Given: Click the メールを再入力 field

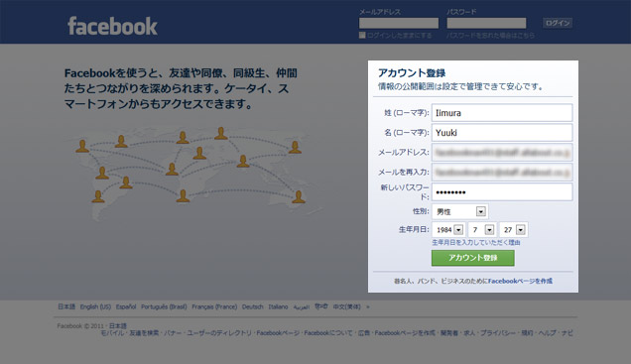Looking at the screenshot, I should (502, 172).
